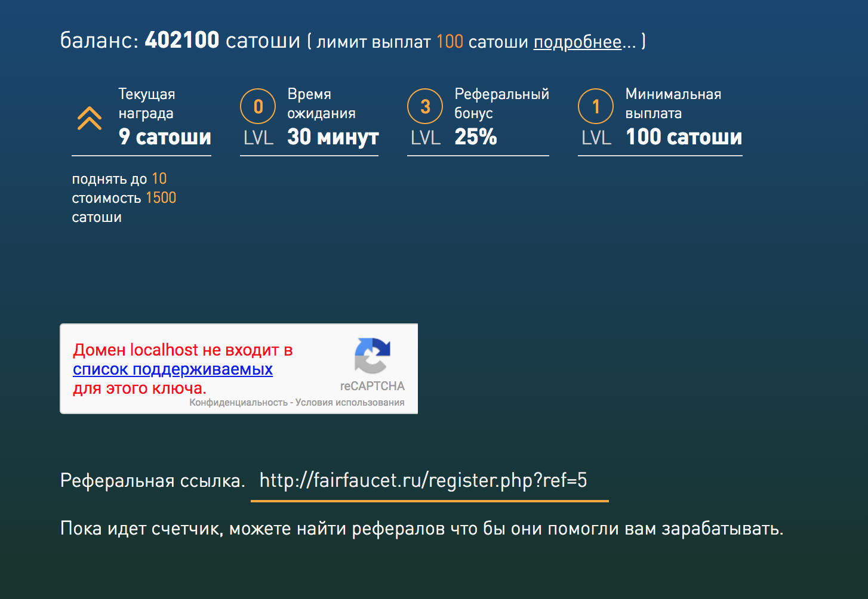Click the level 1 minimum payout circle
Screen dimensions: 868x599
tap(596, 106)
